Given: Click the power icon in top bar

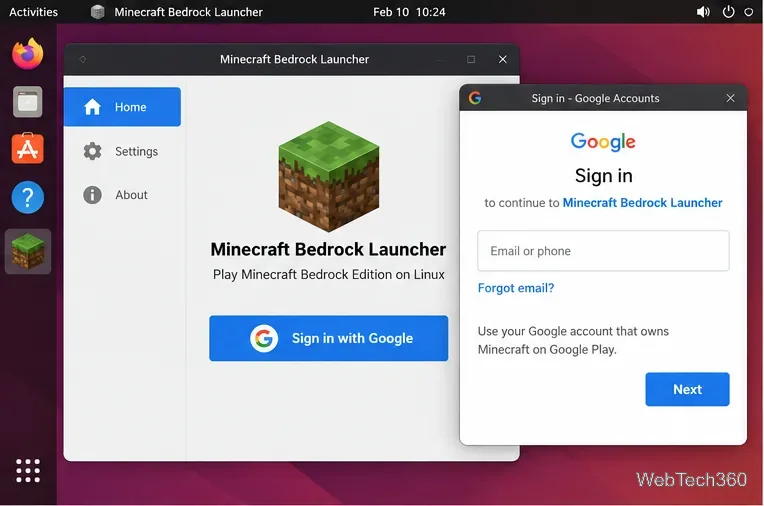Looking at the screenshot, I should pyautogui.click(x=728, y=12).
